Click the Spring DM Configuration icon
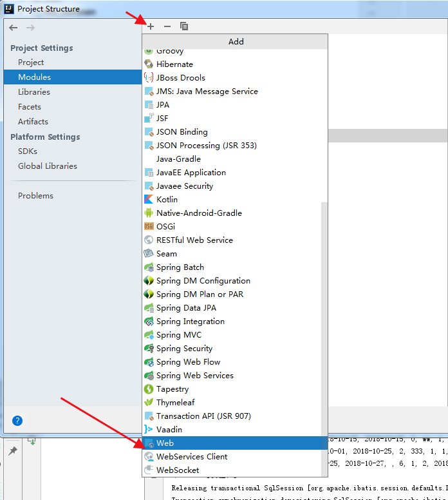The image size is (448, 500). coord(149,281)
